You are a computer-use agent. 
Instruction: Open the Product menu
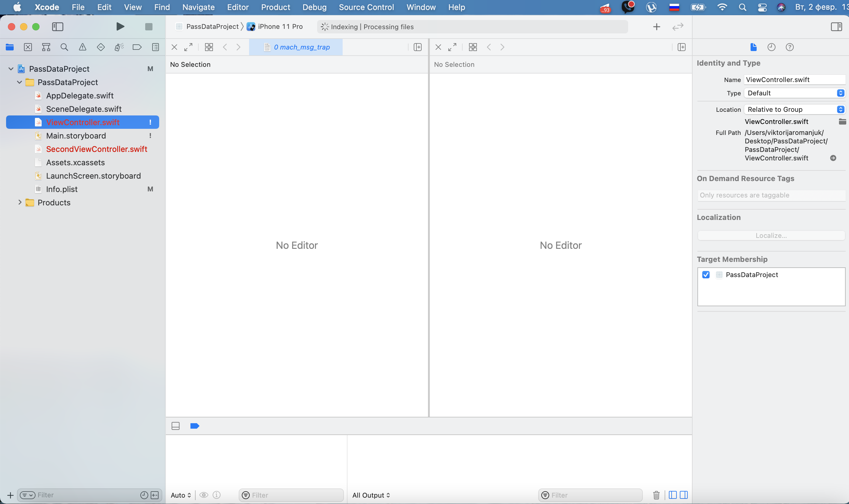[x=275, y=7]
